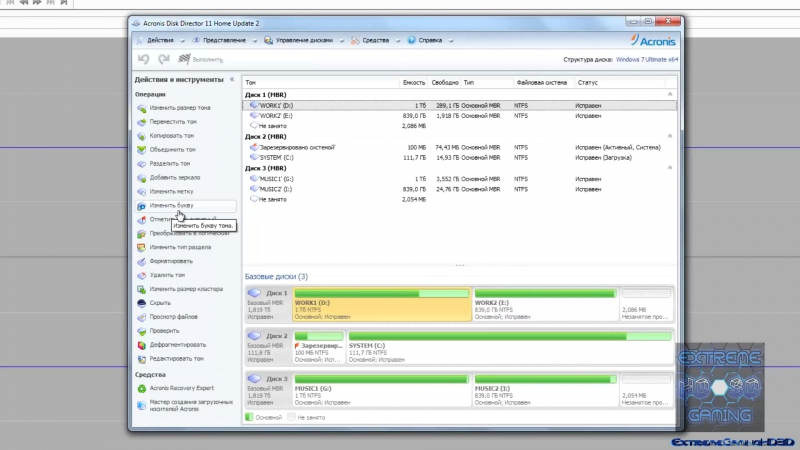
Task: Sort by the 'Тип' column header
Action: click(x=487, y=83)
